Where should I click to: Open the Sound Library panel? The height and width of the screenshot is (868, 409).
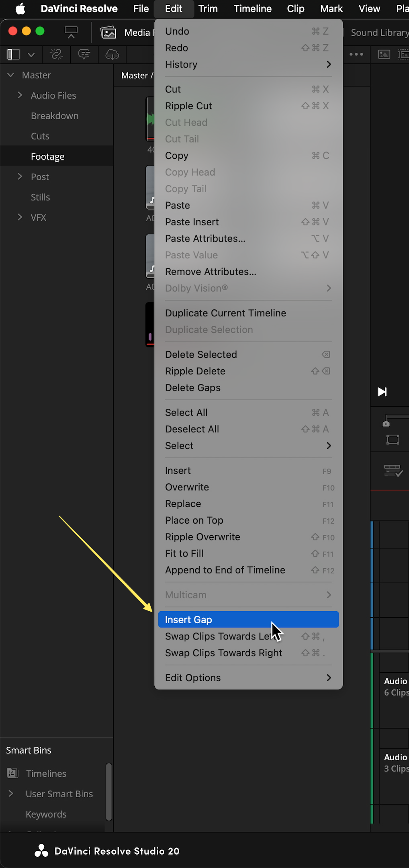point(380,33)
